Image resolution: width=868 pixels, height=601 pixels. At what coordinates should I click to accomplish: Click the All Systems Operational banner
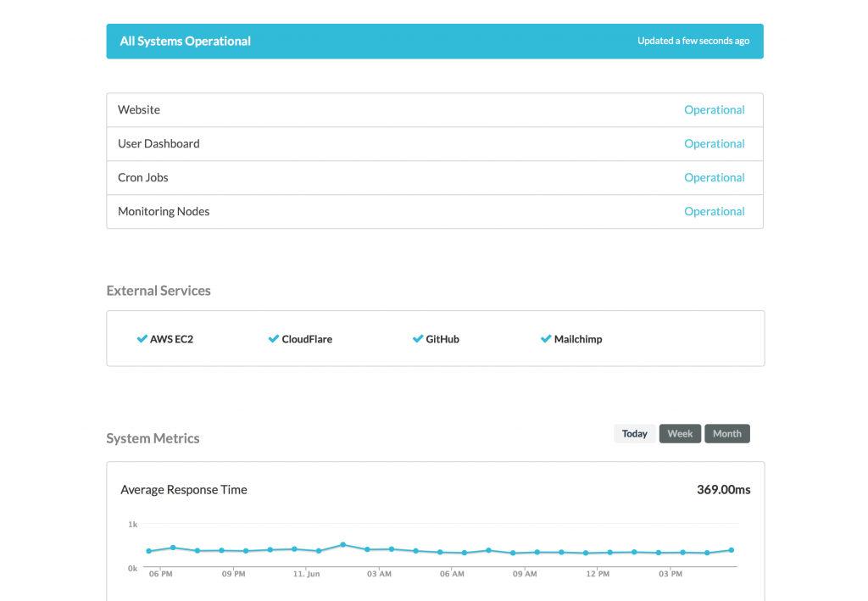coord(435,41)
